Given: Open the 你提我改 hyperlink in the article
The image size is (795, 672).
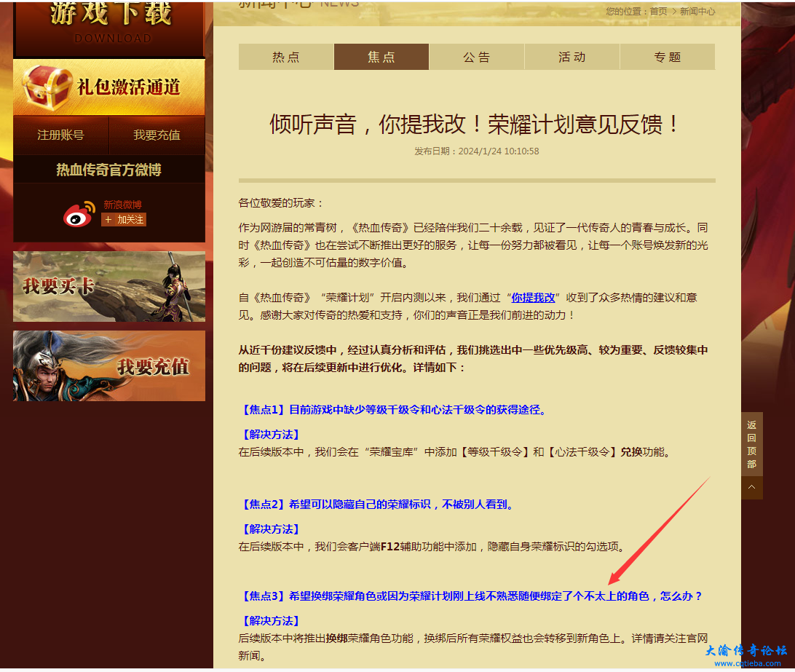Looking at the screenshot, I should (533, 298).
